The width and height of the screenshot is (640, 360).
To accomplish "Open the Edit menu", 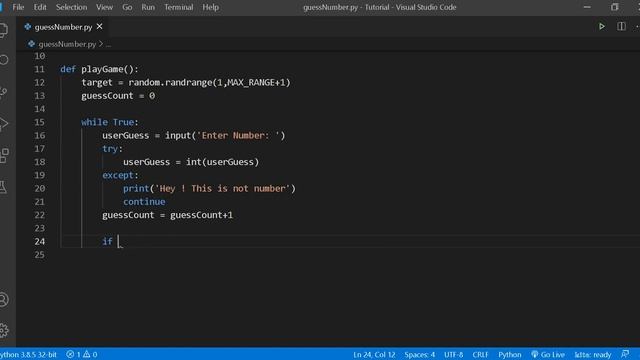I will [40, 7].
